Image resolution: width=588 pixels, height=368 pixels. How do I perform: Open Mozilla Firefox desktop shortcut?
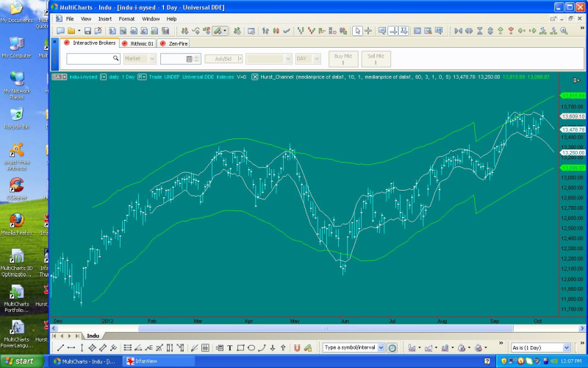(x=16, y=224)
